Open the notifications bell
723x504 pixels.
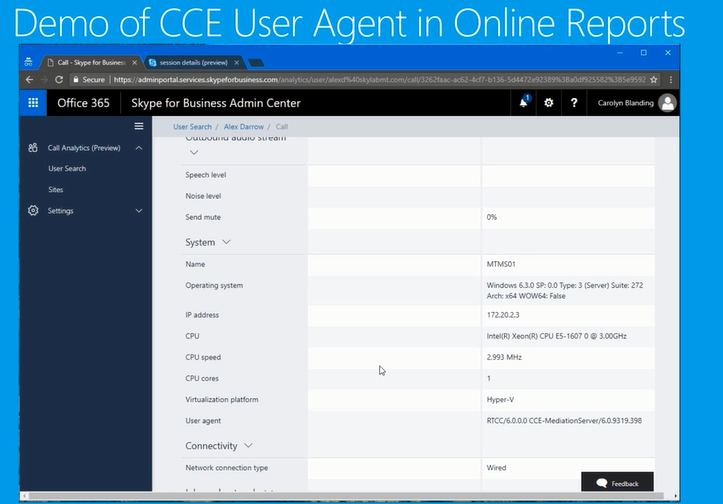[x=524, y=102]
